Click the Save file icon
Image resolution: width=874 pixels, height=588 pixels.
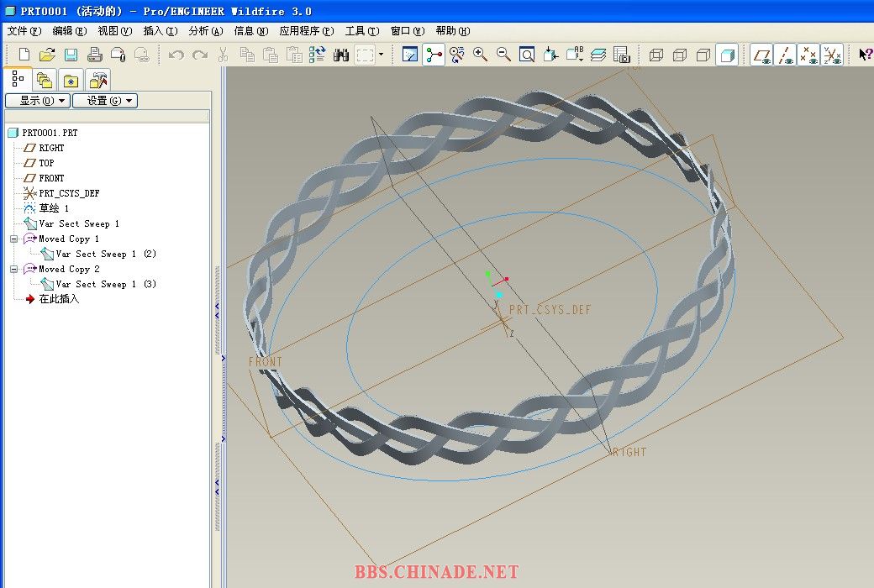[x=71, y=55]
